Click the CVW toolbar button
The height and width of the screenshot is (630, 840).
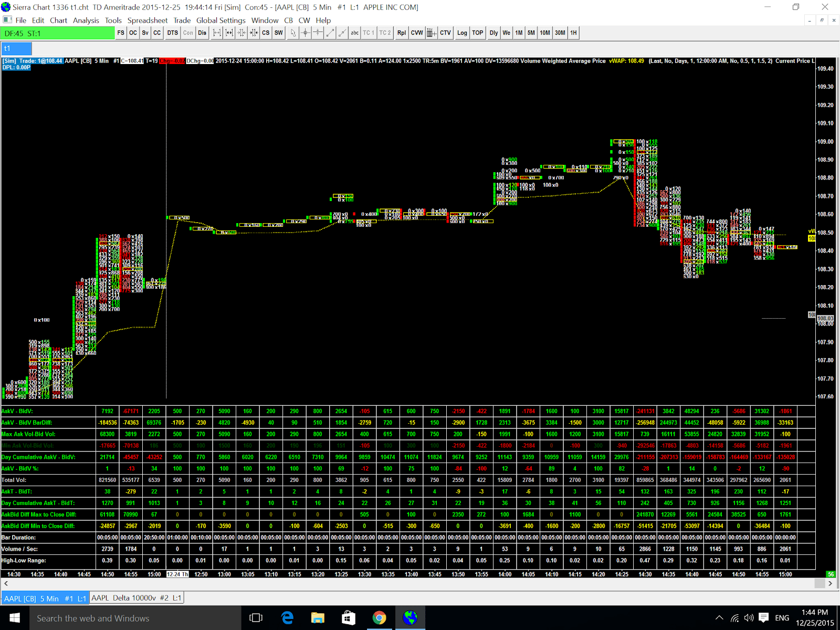(417, 33)
